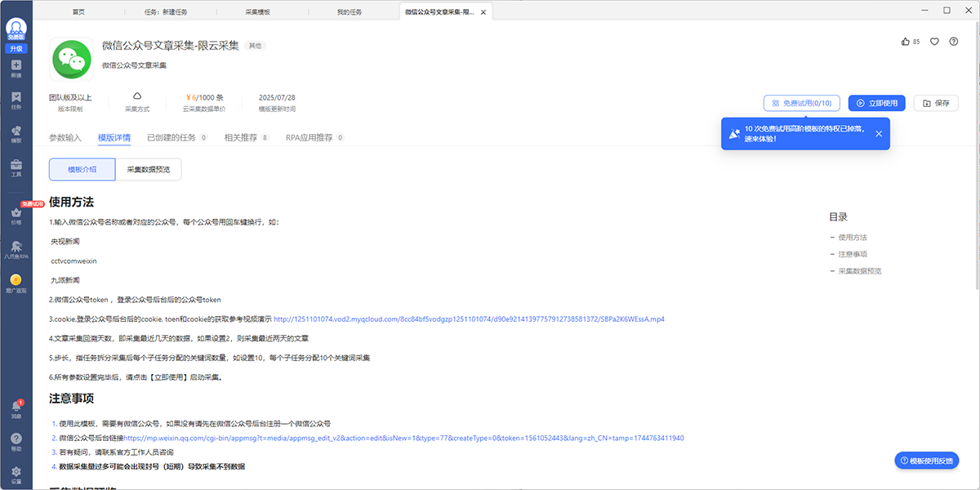Minimize the application window
Viewport: 980px width, 490px height.
(x=924, y=11)
